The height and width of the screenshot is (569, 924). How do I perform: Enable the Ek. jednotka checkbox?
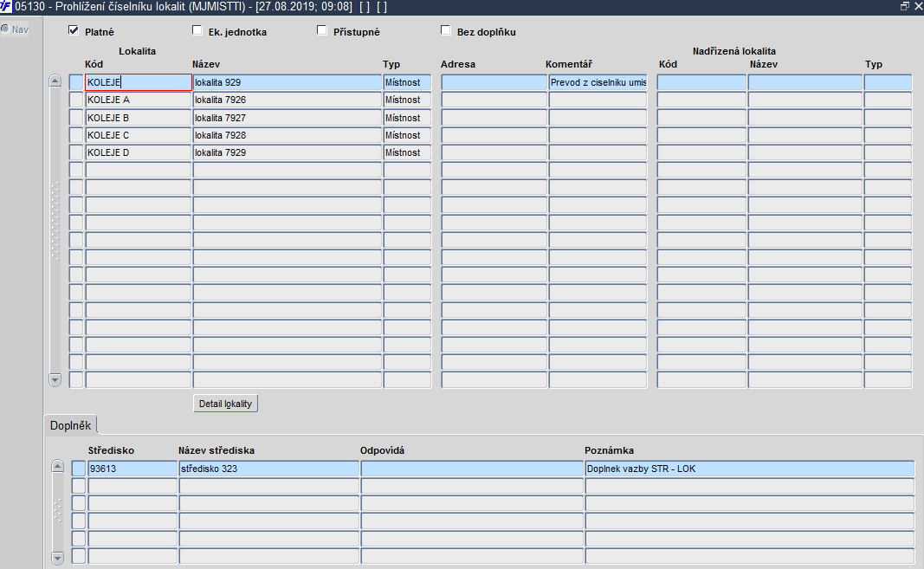(197, 30)
